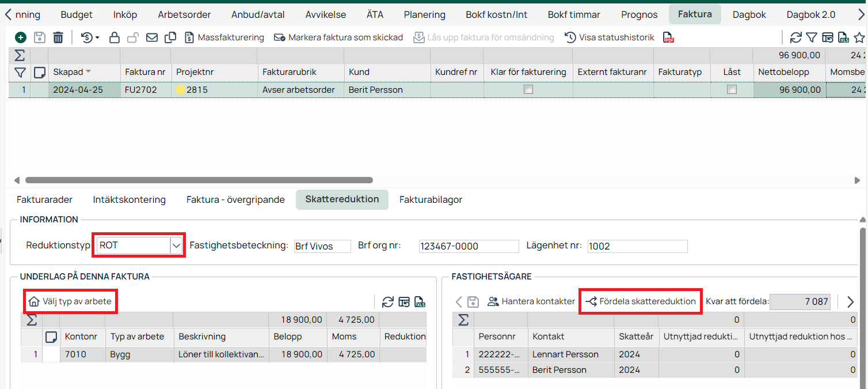Screen dimensions: 868x389
Task: Open the Faktura - övergripande sub-tab
Action: pyautogui.click(x=235, y=200)
